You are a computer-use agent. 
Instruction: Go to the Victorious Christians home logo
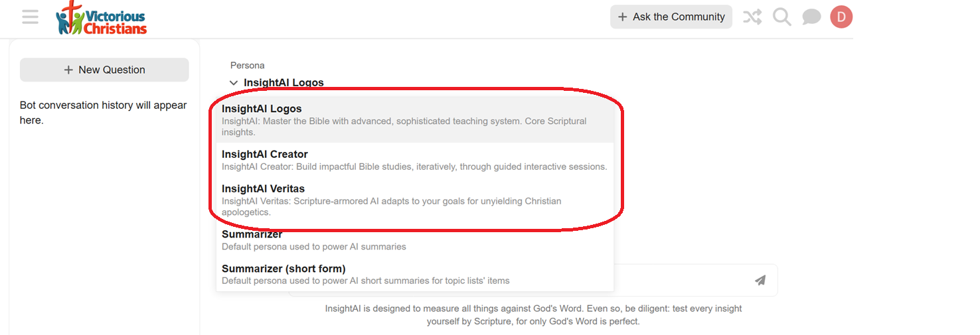pyautogui.click(x=101, y=18)
